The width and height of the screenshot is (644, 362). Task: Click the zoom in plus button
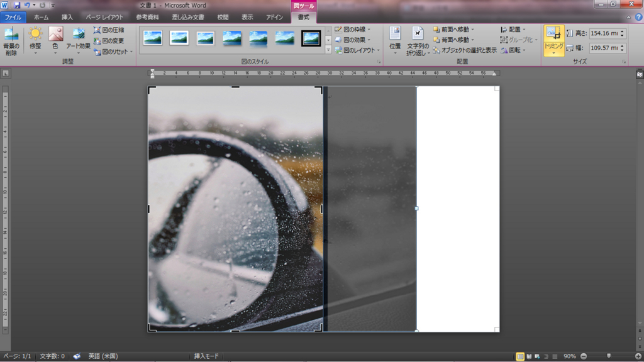click(638, 356)
